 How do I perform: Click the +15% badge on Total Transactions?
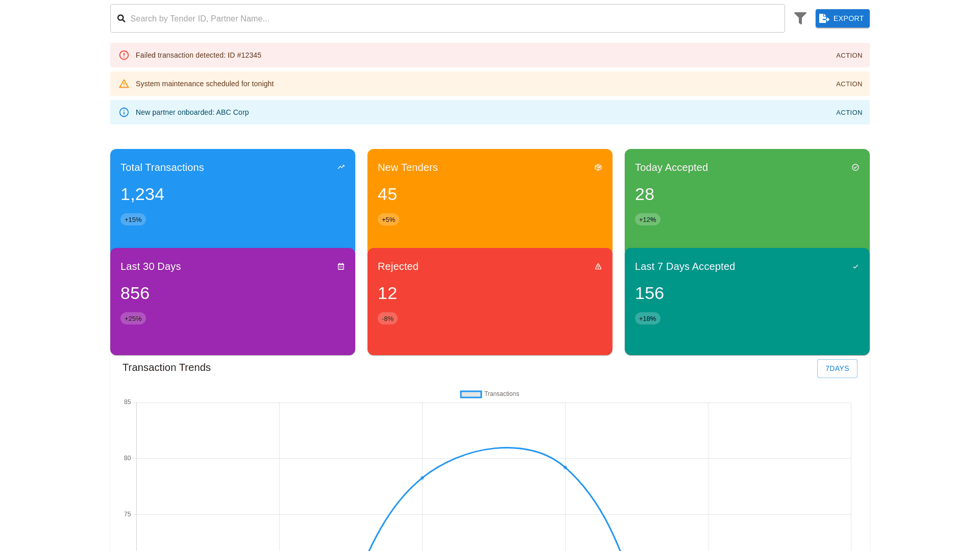click(x=133, y=219)
